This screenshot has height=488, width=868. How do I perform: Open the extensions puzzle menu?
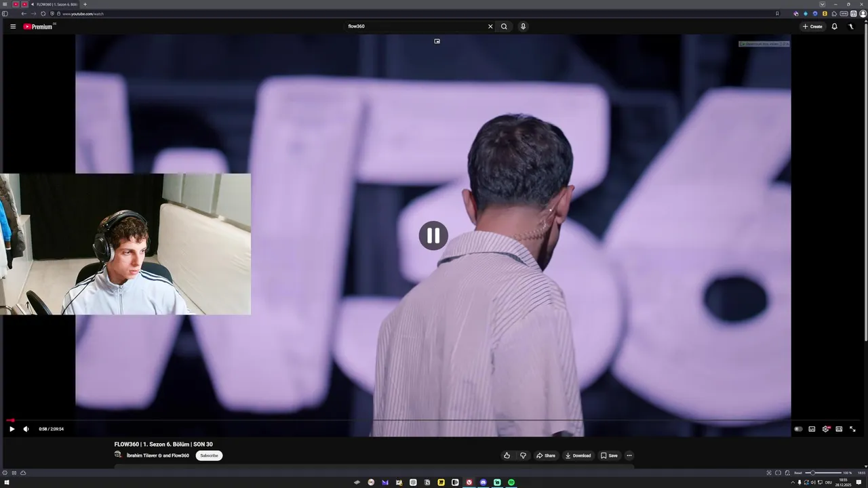pos(834,14)
